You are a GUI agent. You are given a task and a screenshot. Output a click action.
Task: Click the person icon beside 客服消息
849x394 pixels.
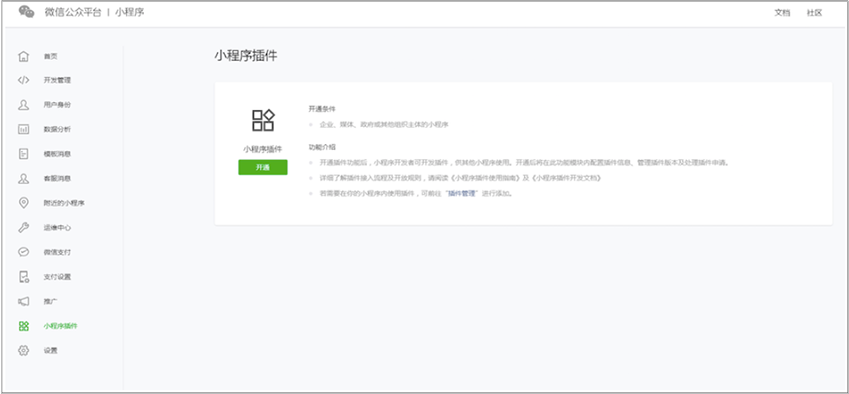pos(23,179)
